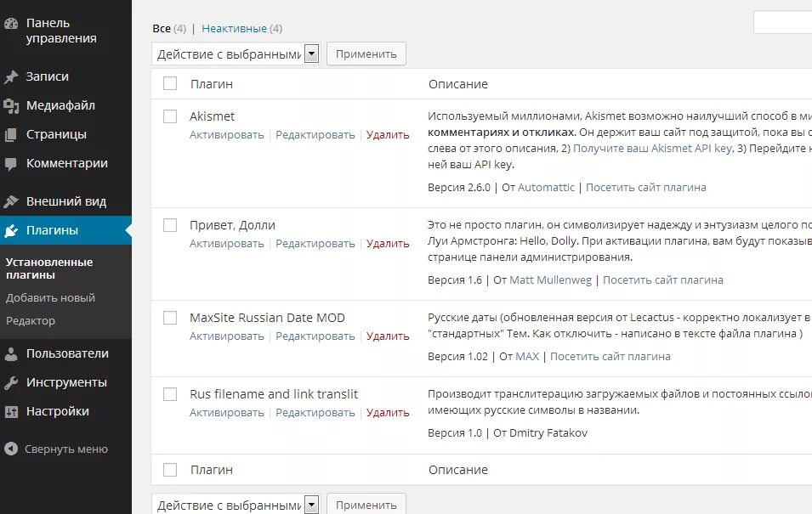
Task: Collapse the sidebar menu arrow icon
Action: (x=11, y=449)
